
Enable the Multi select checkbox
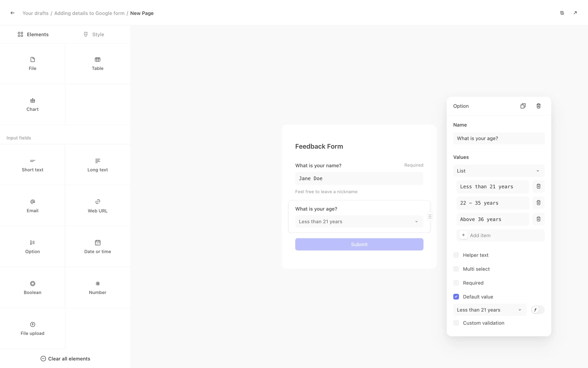(456, 269)
